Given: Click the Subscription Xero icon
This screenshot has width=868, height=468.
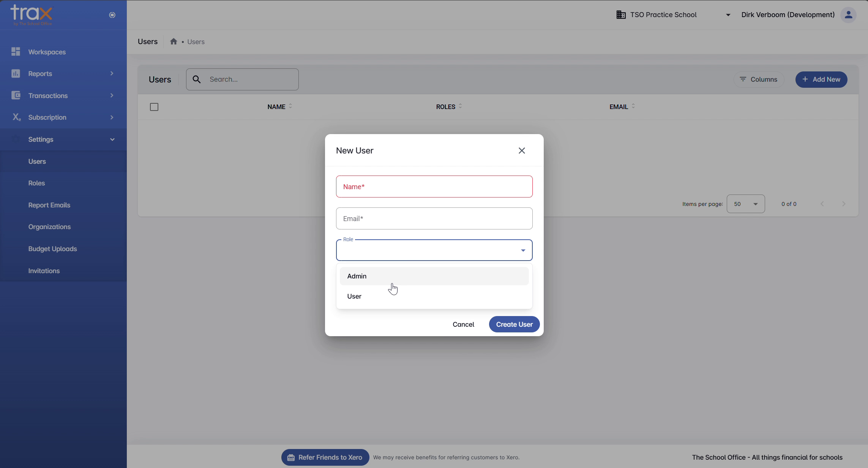Looking at the screenshot, I should click(x=16, y=117).
